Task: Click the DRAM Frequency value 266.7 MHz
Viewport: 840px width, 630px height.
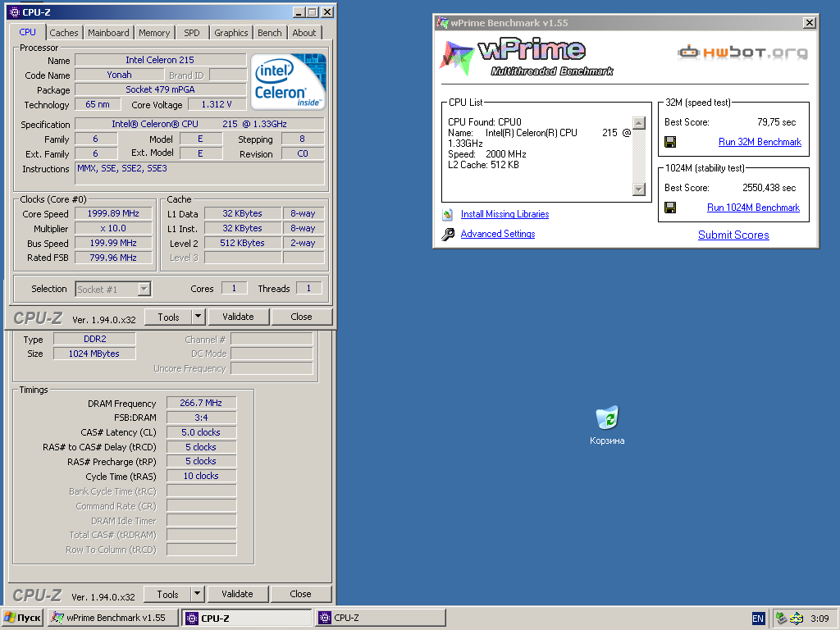Action: (x=202, y=403)
